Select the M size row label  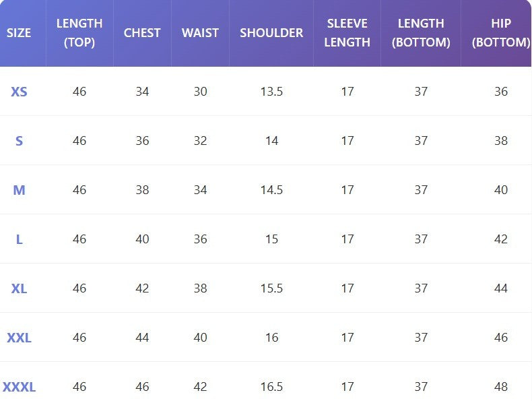click(x=19, y=190)
